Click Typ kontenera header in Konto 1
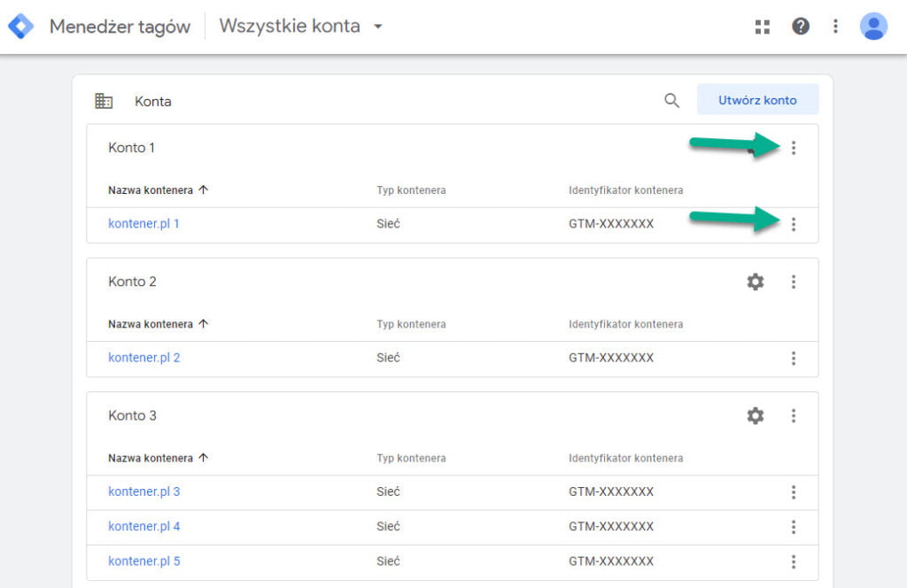 pyautogui.click(x=411, y=190)
